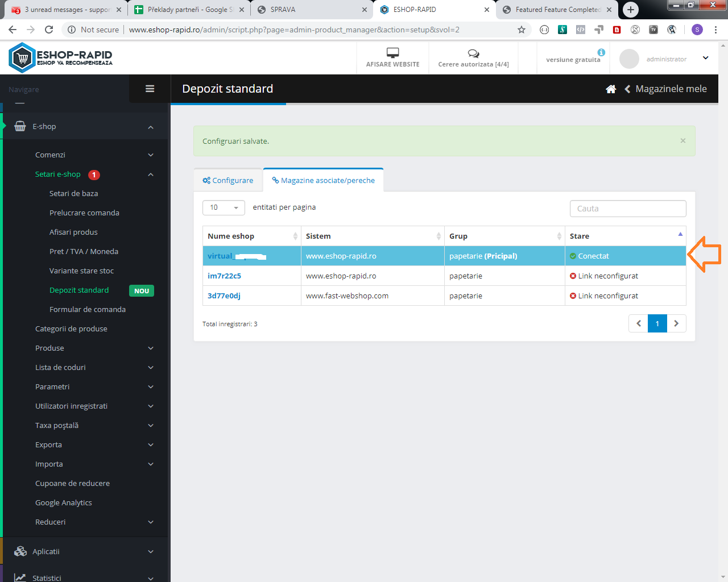The height and width of the screenshot is (582, 728).
Task: Open the 3d77e0dj eshop link
Action: click(x=224, y=296)
